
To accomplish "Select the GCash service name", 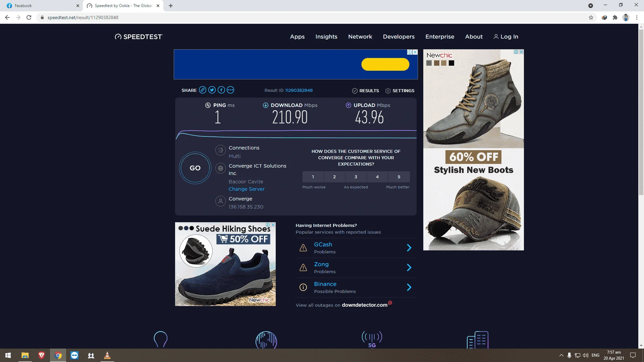I will 323,244.
